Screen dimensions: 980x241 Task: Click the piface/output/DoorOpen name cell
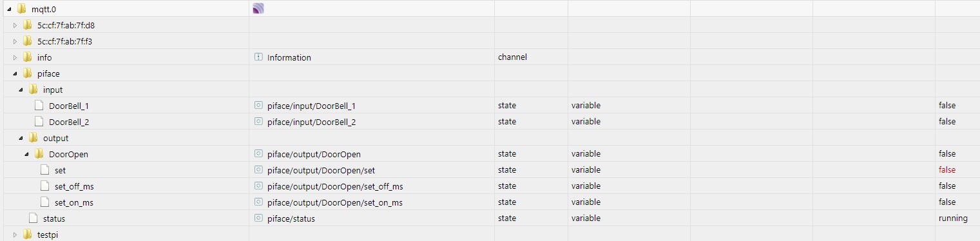coord(371,154)
